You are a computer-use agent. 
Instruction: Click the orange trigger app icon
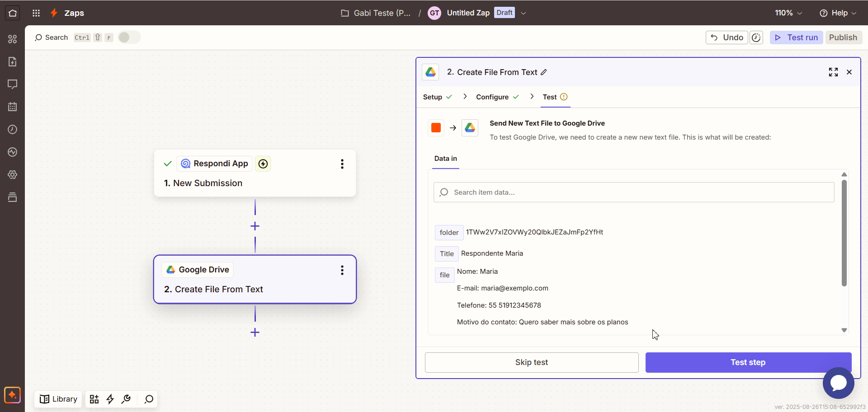(x=436, y=128)
